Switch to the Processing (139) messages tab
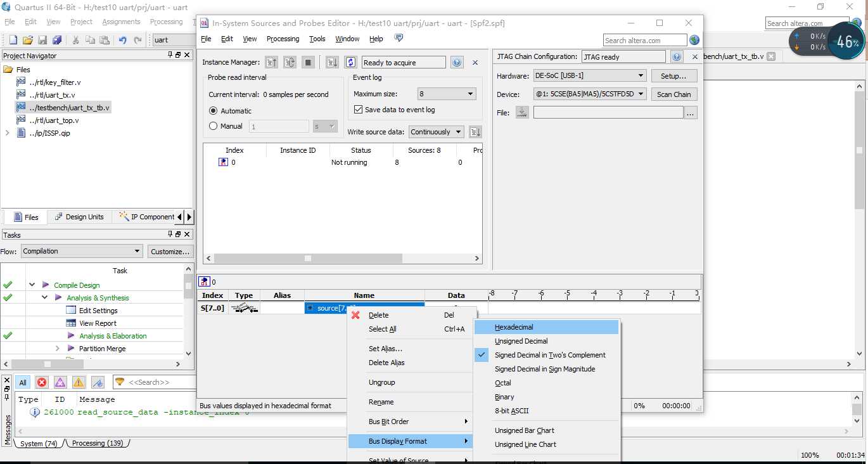868x464 pixels. [x=97, y=444]
